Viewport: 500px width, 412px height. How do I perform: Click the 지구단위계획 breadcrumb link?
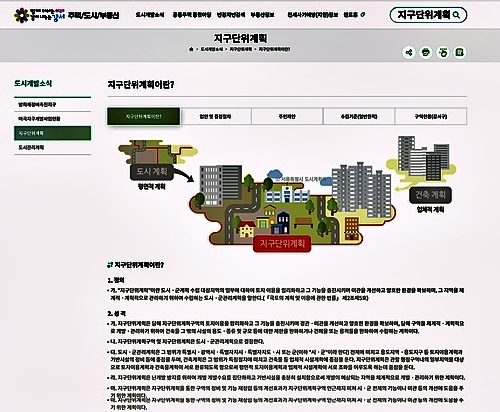pos(241,49)
